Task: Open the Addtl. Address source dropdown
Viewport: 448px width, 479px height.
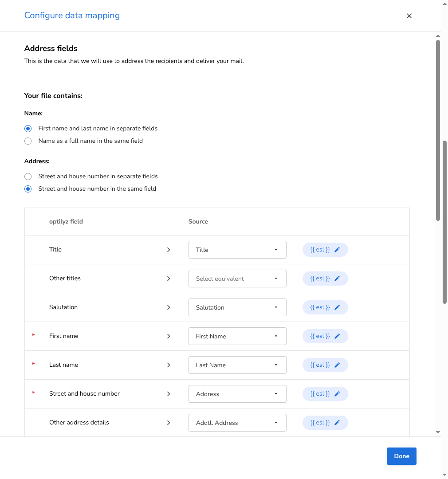Action: (237, 423)
